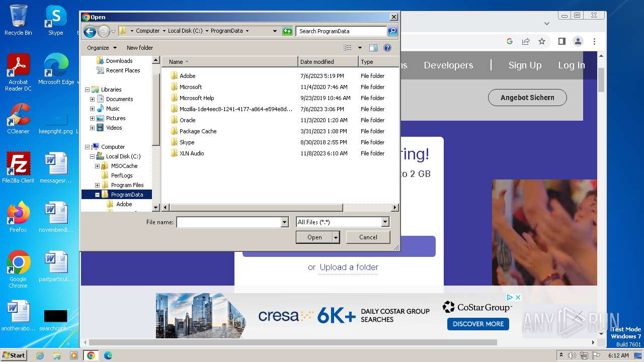The image size is (644, 362).
Task: Click the Type column header
Action: click(x=378, y=62)
